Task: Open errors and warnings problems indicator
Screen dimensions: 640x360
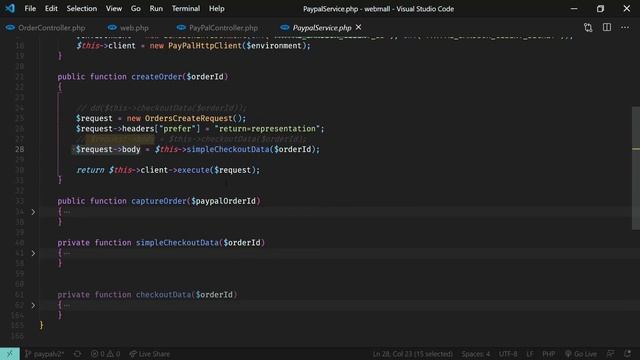Action: (105, 354)
